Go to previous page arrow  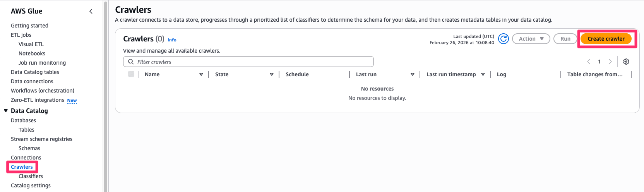coord(589,62)
